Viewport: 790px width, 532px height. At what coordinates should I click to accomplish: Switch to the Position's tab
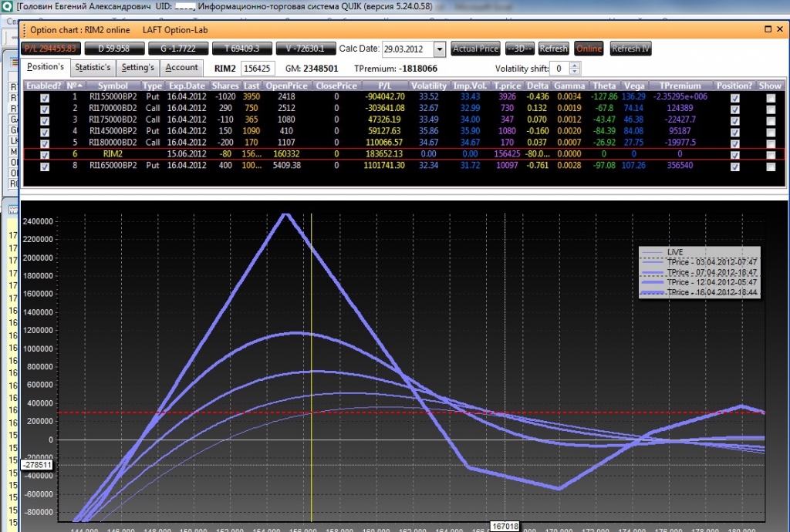(x=46, y=67)
